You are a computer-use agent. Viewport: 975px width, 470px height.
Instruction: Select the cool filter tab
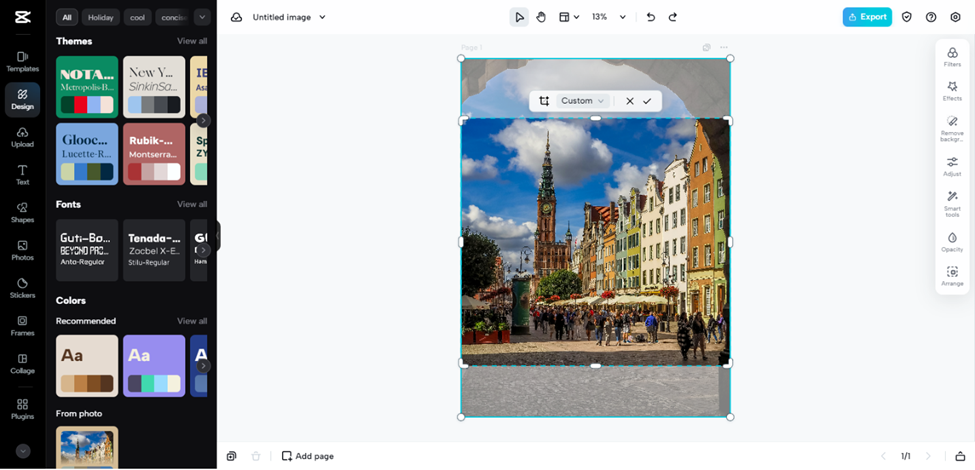pyautogui.click(x=137, y=17)
